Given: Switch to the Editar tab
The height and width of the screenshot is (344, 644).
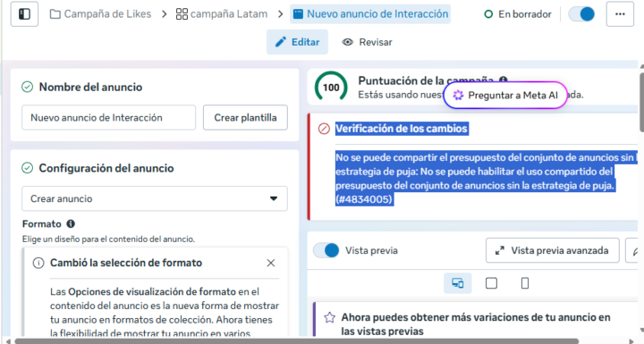Looking at the screenshot, I should tap(297, 42).
